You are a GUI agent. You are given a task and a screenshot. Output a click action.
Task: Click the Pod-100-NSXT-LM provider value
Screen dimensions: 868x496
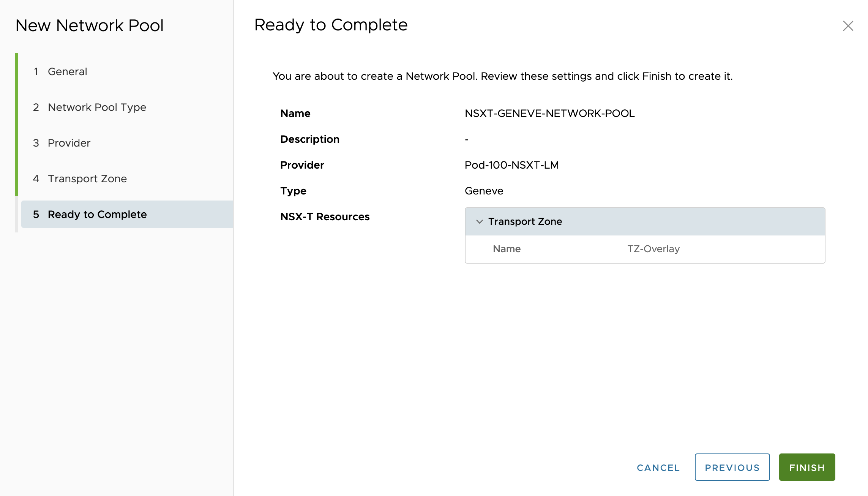(x=511, y=165)
